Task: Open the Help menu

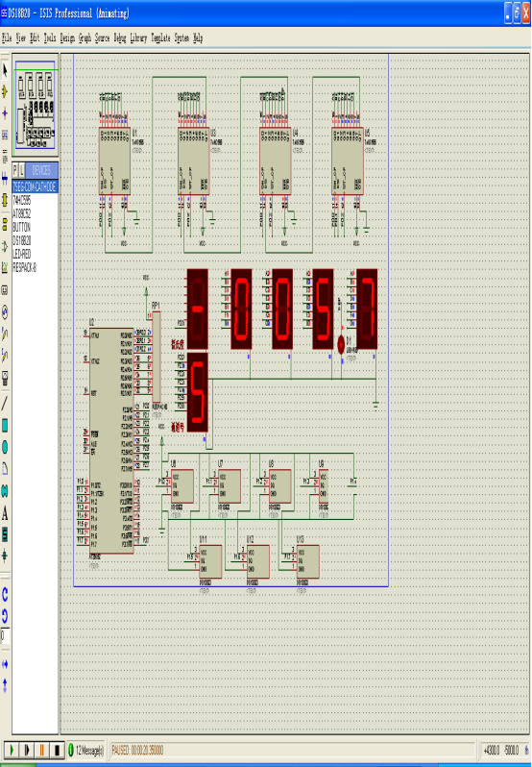Action: 198,38
